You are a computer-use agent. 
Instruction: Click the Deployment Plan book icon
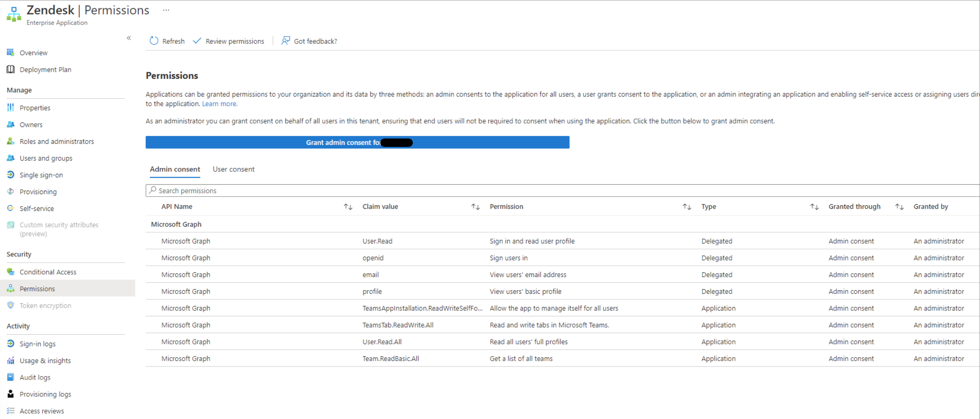10,69
